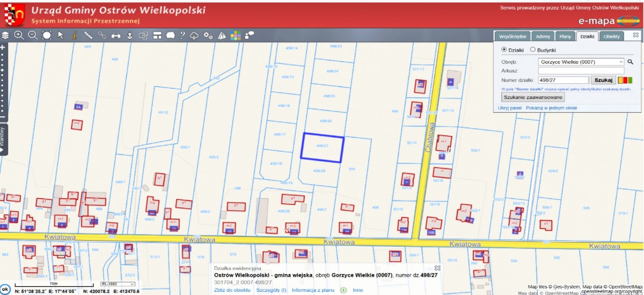Expand the vertical Warstwy side panel
This screenshot has height=295, width=644.
(4, 139)
